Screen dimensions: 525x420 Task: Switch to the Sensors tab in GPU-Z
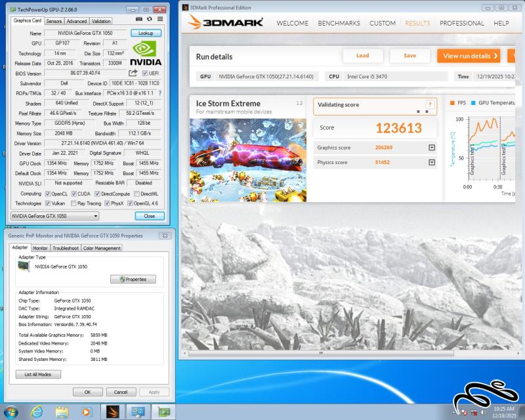54,21
